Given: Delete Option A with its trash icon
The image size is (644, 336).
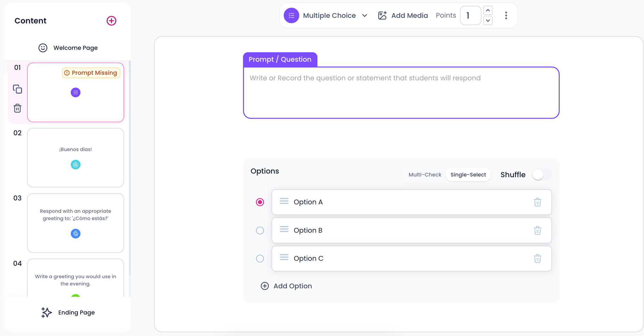Looking at the screenshot, I should (537, 202).
